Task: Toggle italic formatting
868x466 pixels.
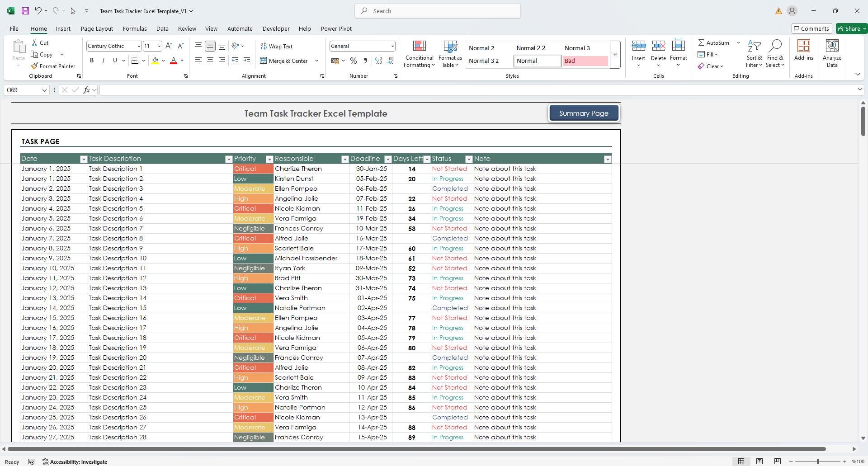Action: pos(103,60)
